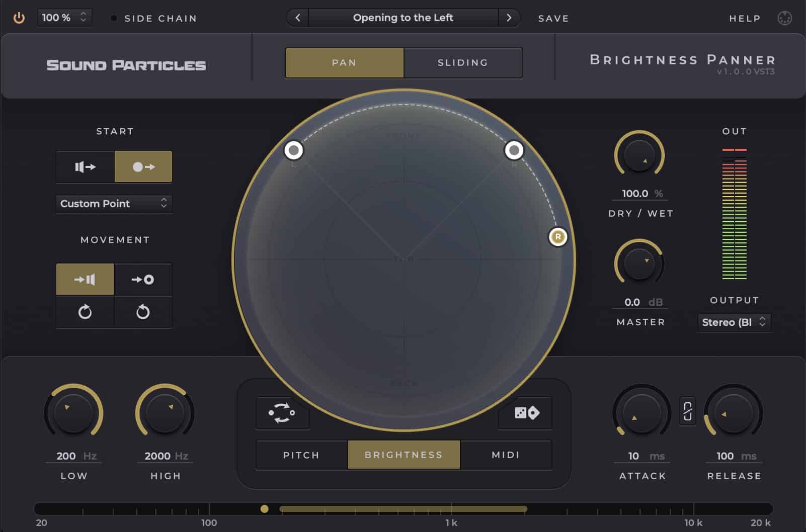This screenshot has height=532, width=806.
Task: Select the BRIGHTNESS mode tab
Action: pos(404,455)
